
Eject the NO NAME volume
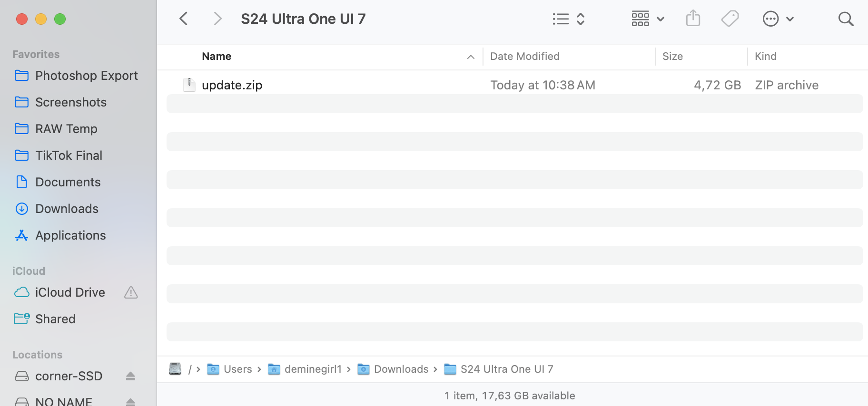(131, 402)
